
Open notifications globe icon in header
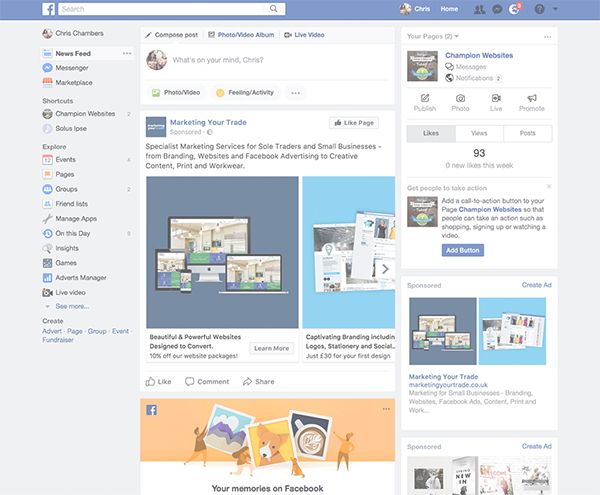click(x=514, y=9)
